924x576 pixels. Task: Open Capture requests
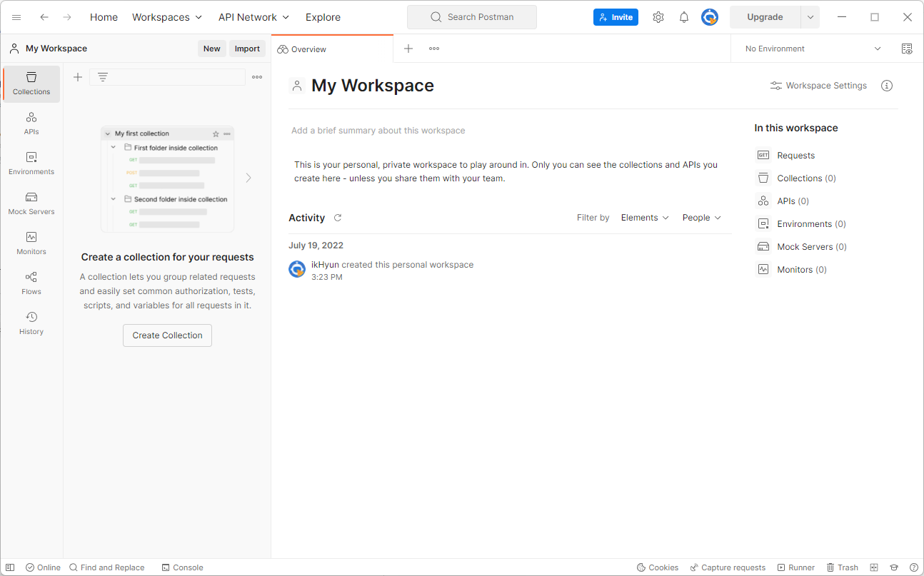coord(727,567)
